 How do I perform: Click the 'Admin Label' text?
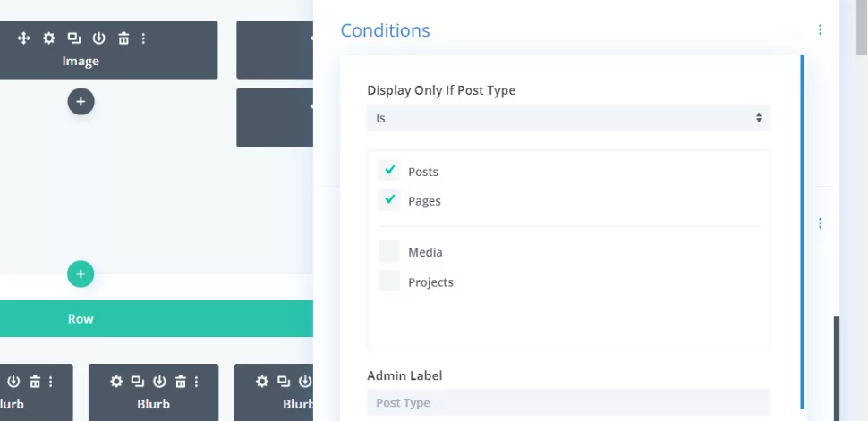coord(404,375)
